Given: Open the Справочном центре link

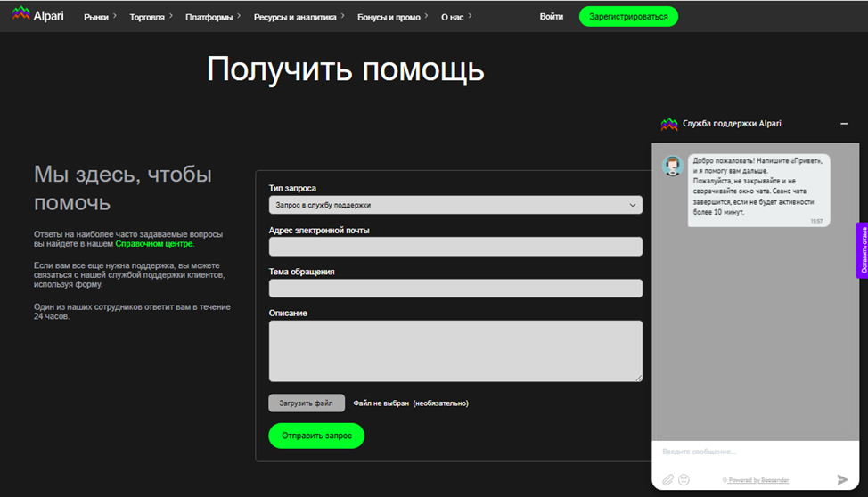Looking at the screenshot, I should pos(154,243).
